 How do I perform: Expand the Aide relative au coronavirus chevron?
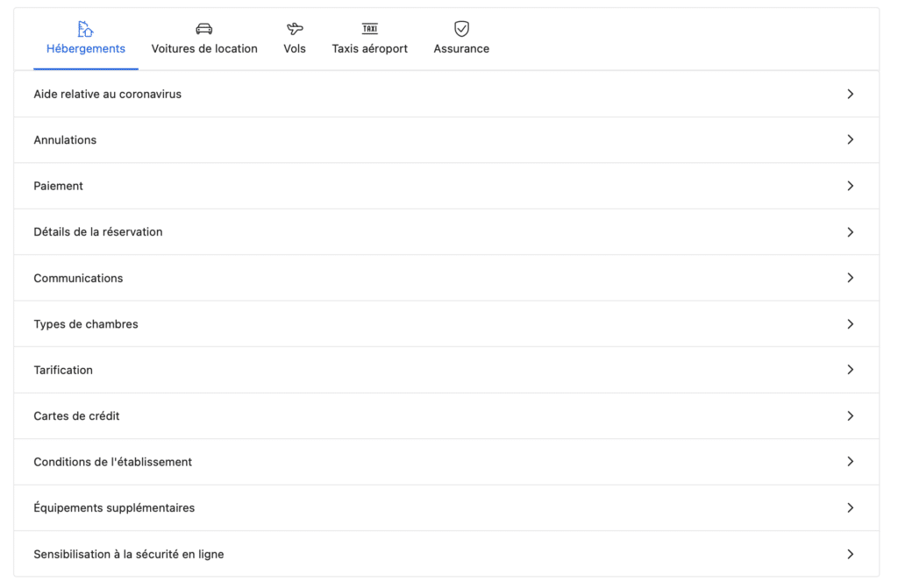click(850, 94)
